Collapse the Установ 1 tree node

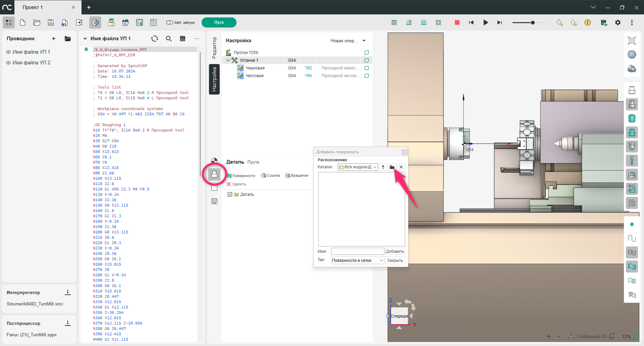pyautogui.click(x=228, y=60)
